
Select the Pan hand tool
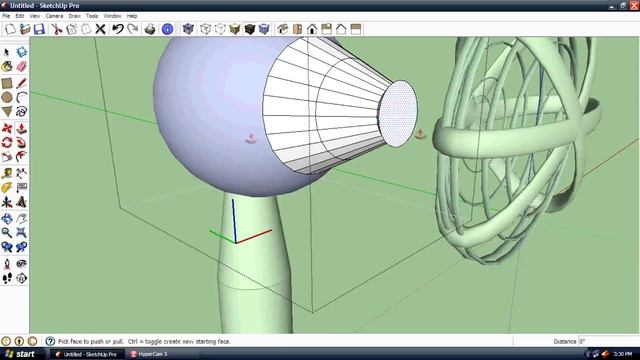pos(22,219)
